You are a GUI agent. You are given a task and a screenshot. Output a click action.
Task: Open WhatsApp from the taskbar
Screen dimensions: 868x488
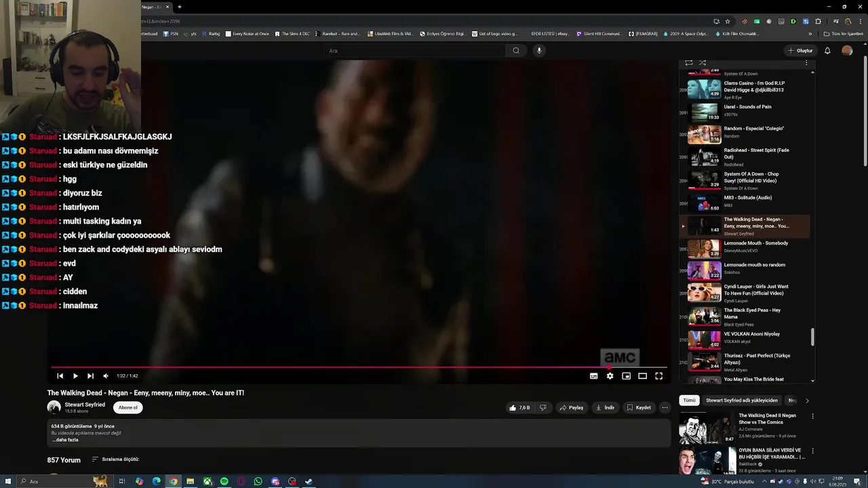click(x=258, y=481)
